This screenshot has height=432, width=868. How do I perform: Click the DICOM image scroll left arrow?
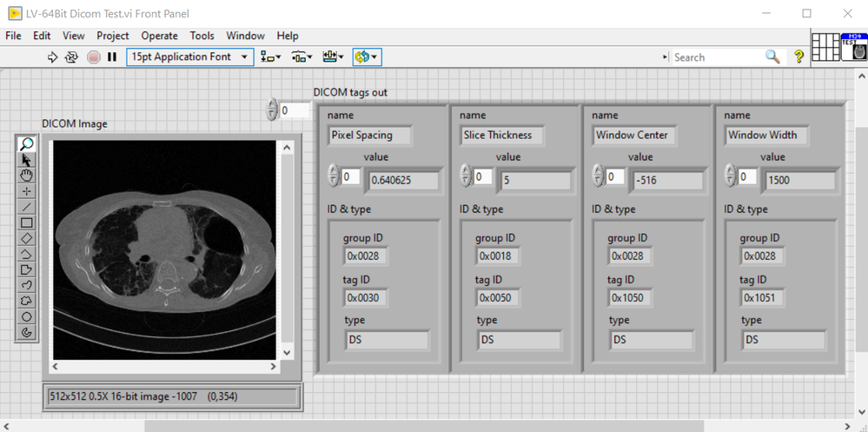click(x=56, y=366)
